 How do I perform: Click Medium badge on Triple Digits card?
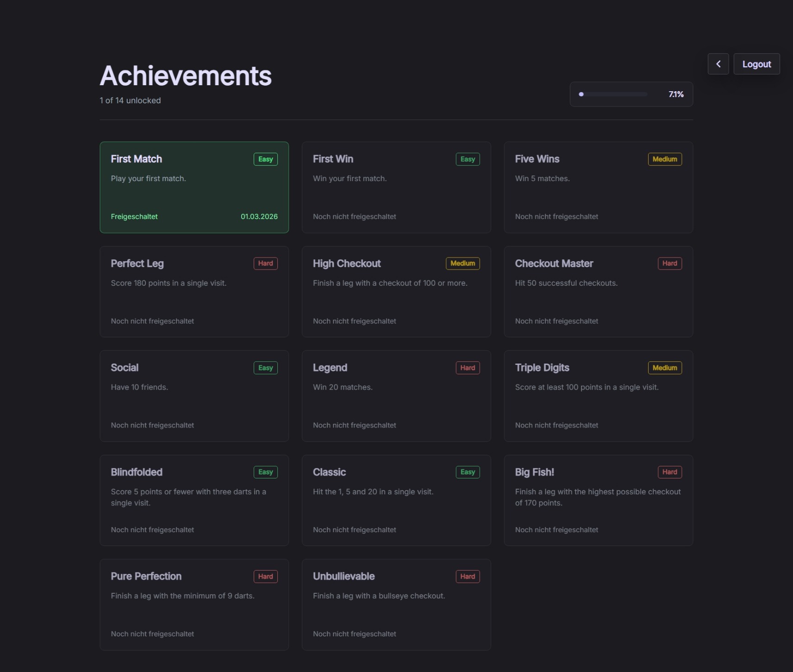(x=665, y=368)
